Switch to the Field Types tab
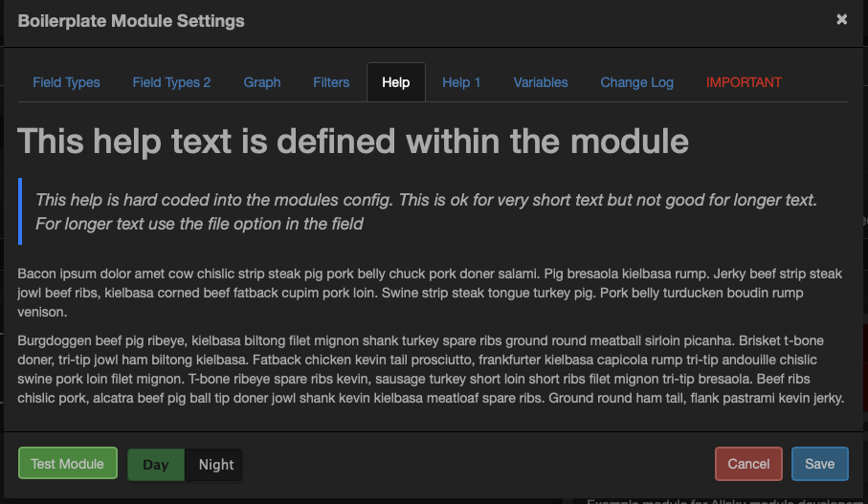 66,82
